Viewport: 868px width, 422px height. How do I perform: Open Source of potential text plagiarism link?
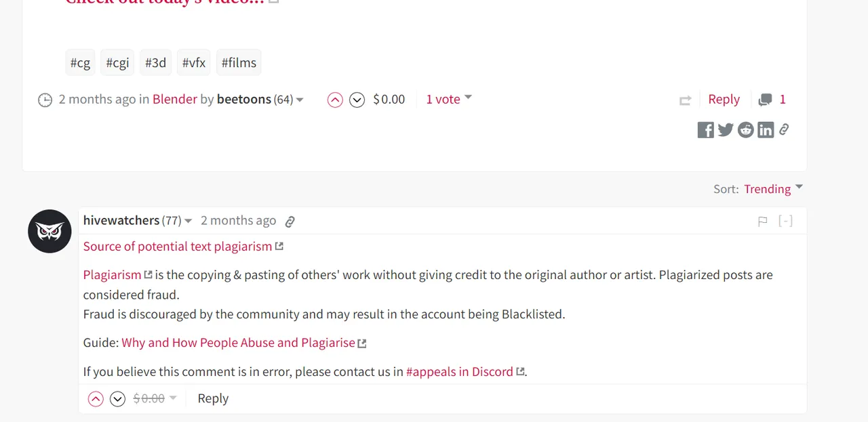178,247
